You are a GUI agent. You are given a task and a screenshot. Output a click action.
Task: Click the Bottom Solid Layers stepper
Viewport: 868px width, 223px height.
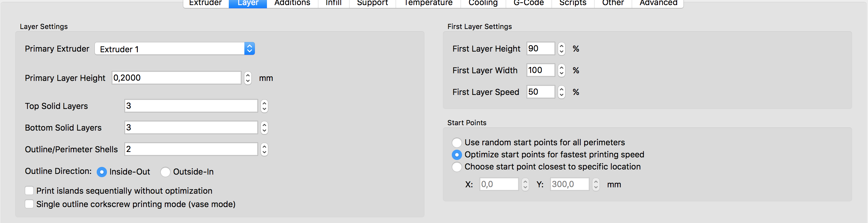click(x=264, y=127)
